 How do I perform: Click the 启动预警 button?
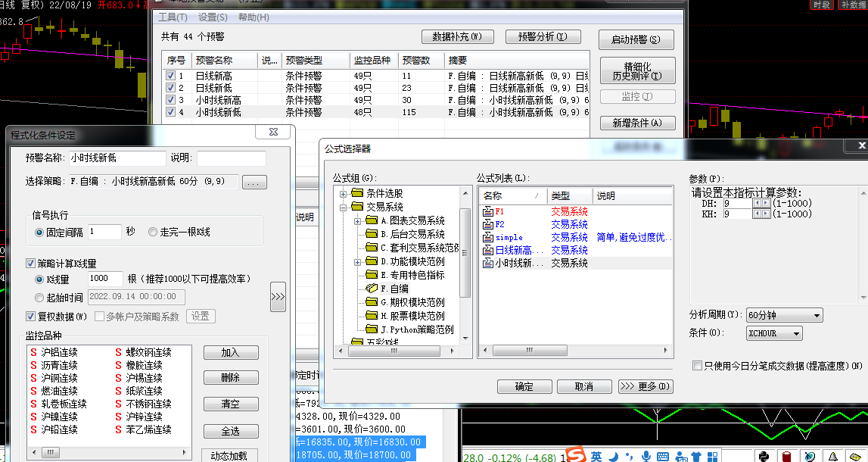636,39
